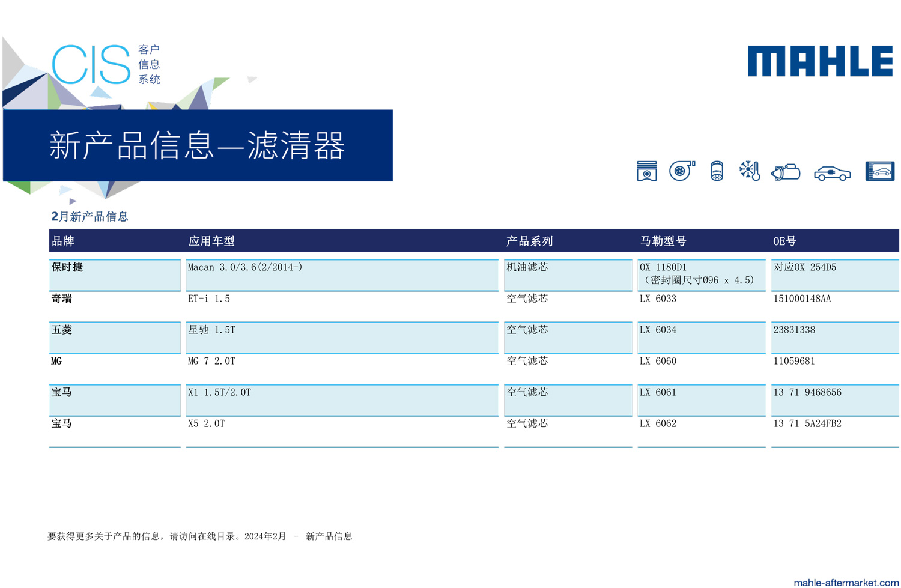
Task: Click the thermal management snowflake thermometer icon
Action: click(750, 171)
